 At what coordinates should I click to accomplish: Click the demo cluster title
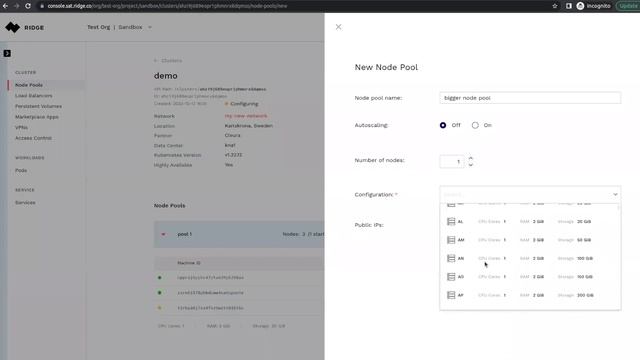[x=165, y=76]
